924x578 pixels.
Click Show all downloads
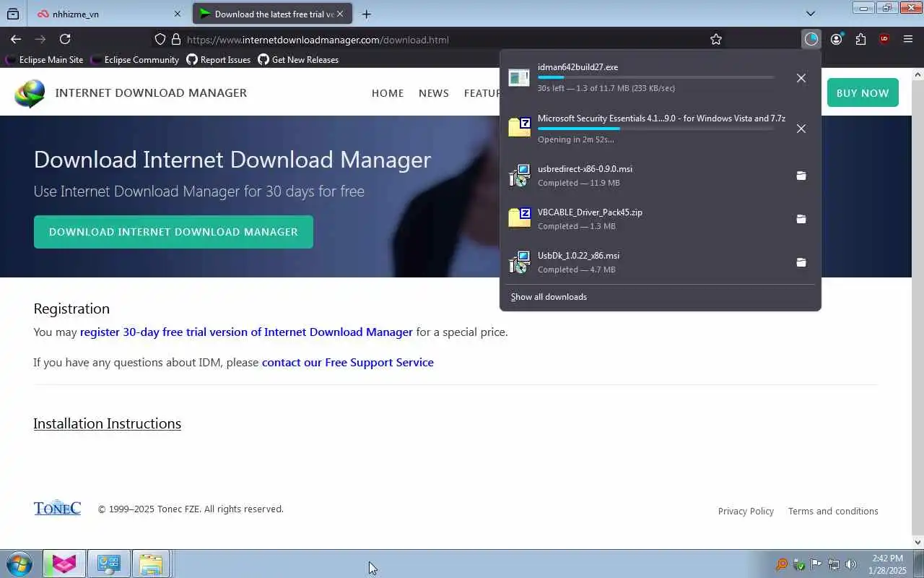pyautogui.click(x=549, y=297)
